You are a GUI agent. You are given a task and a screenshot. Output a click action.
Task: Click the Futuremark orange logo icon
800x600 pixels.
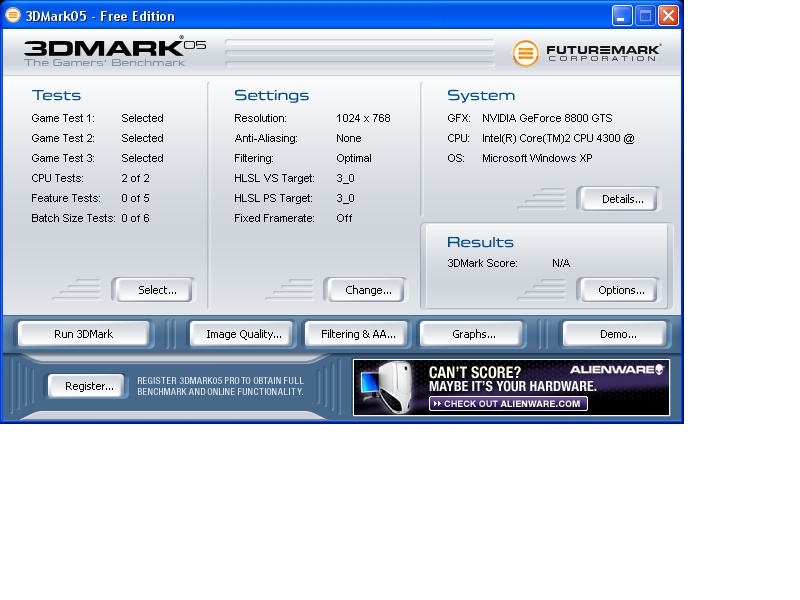click(526, 53)
